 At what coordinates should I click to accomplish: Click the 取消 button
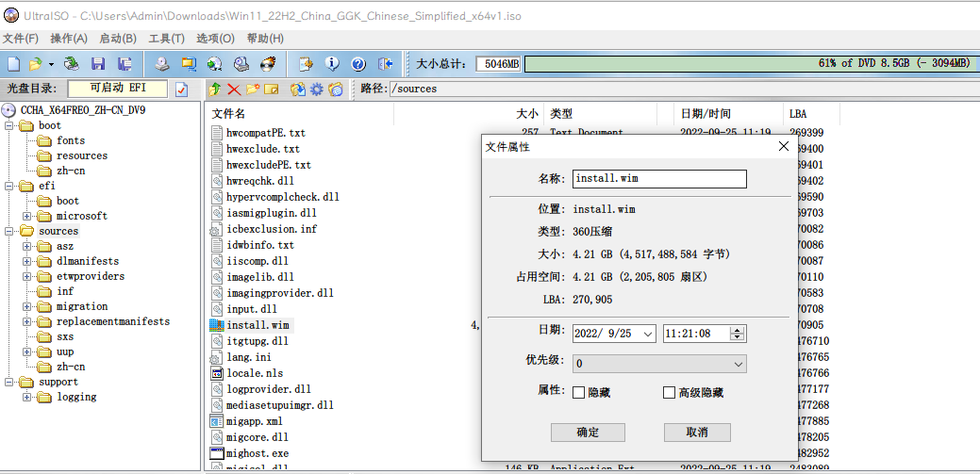[x=697, y=433]
